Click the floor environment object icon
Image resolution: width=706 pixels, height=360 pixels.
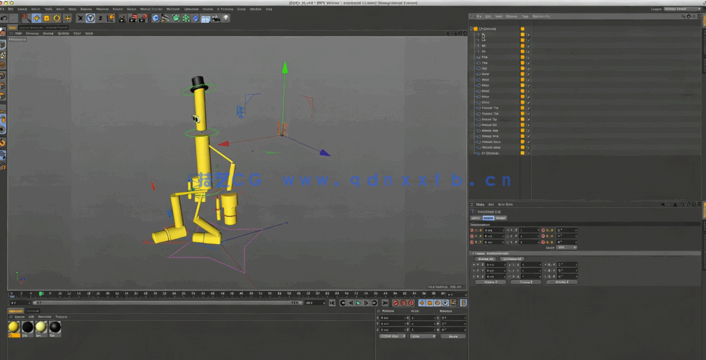pos(205,18)
